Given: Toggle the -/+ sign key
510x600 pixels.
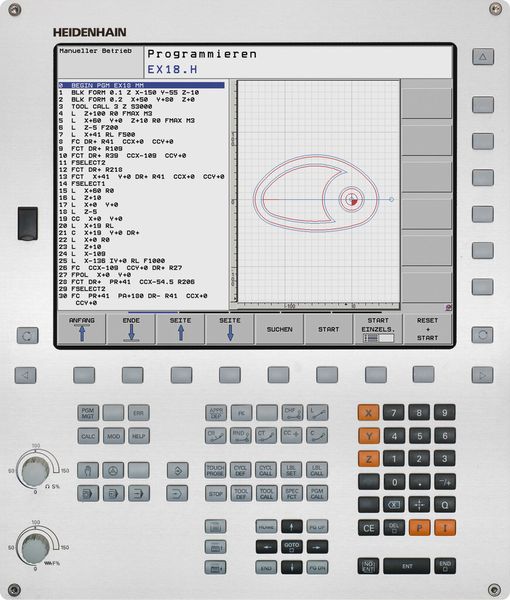Looking at the screenshot, I should pyautogui.click(x=445, y=482).
